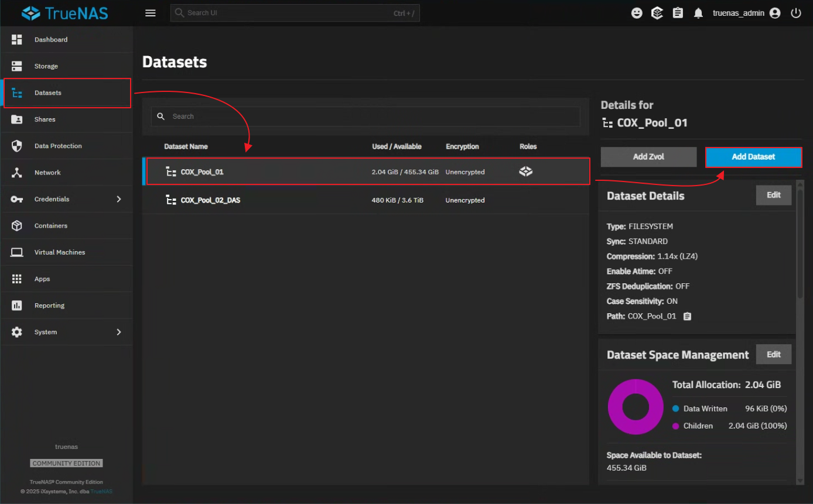Viewport: 813px width, 504px height.
Task: Click the Add Dataset button
Action: pyautogui.click(x=753, y=157)
